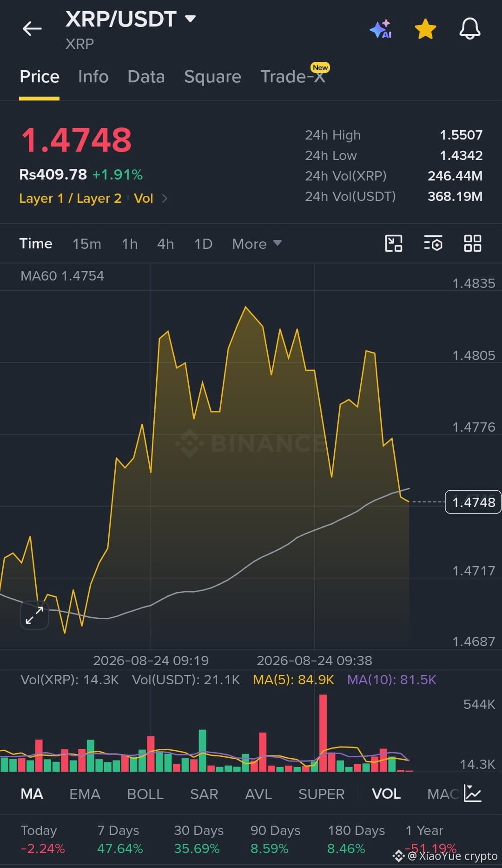Toggle the SAR indicator

tap(204, 794)
